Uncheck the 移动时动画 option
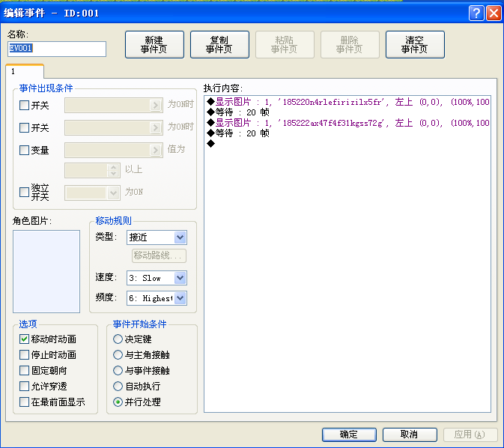The image size is (504, 448). (x=24, y=339)
